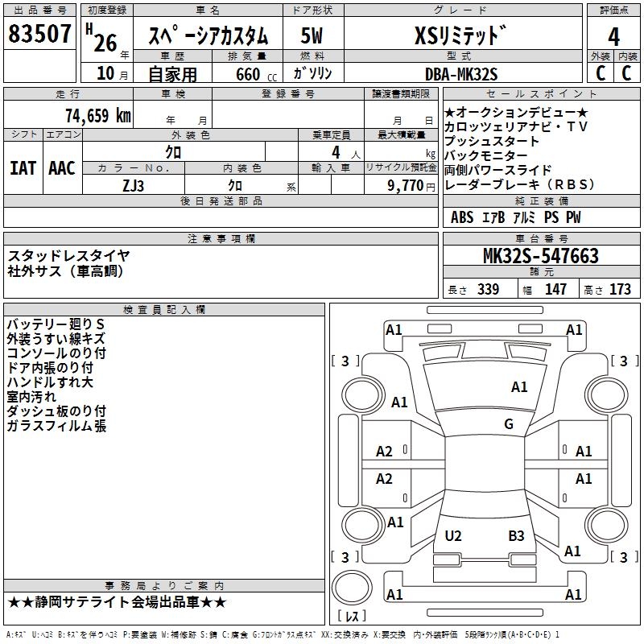Select the registration year H26
This screenshot has width=644, height=644.
[x=101, y=39]
